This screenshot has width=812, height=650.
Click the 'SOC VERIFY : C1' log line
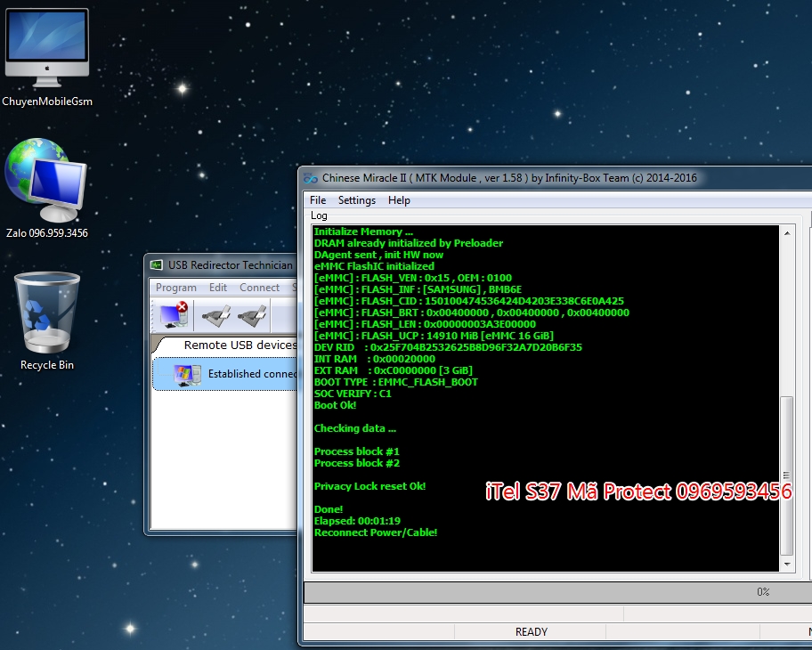pyautogui.click(x=353, y=394)
